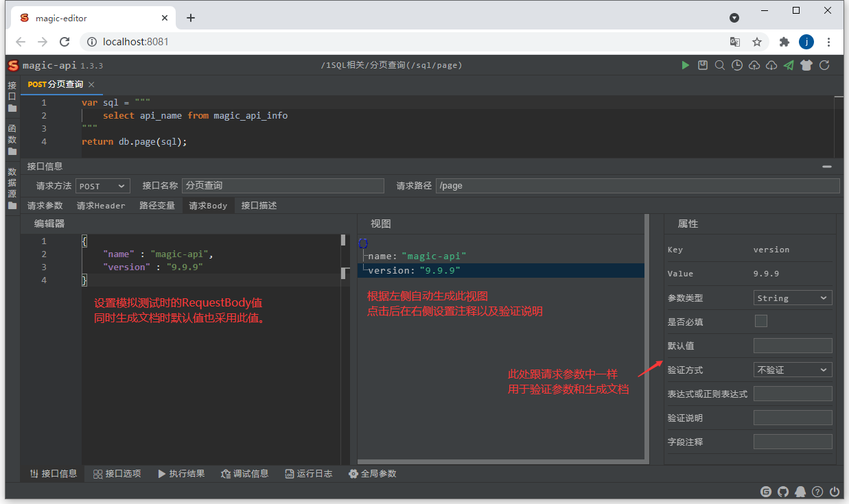849x504 pixels.
Task: Click the root {} node in 视图
Action: [x=364, y=243]
